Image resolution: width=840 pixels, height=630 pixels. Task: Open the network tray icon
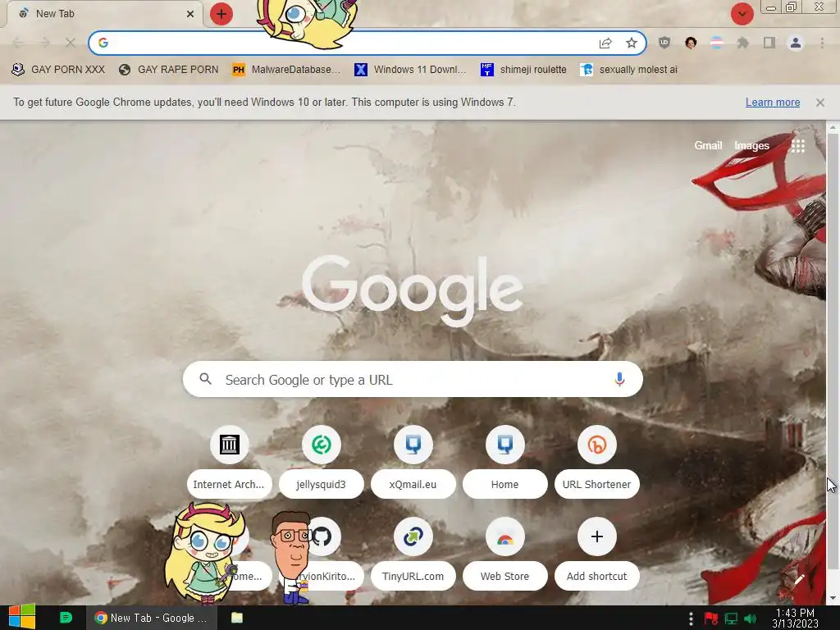(x=731, y=619)
